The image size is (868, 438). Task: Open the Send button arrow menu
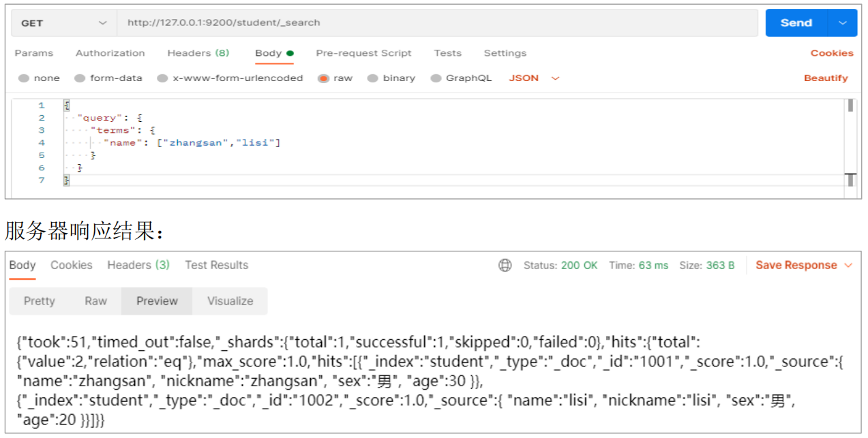coord(842,23)
